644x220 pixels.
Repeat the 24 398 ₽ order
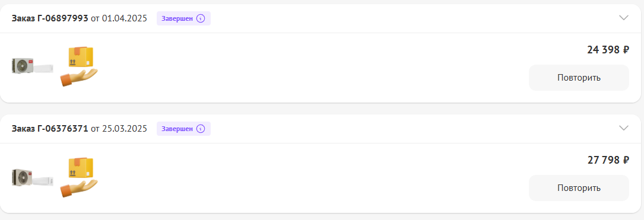(x=579, y=78)
